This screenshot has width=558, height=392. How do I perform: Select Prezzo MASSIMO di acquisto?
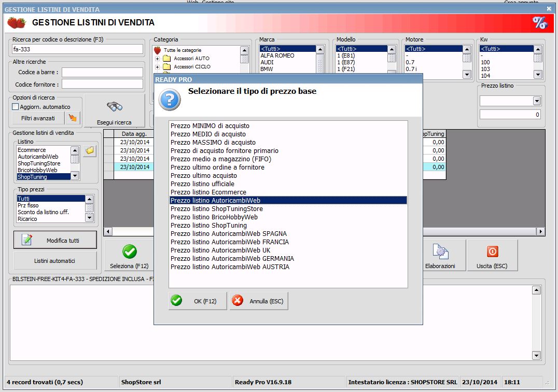[x=288, y=142]
